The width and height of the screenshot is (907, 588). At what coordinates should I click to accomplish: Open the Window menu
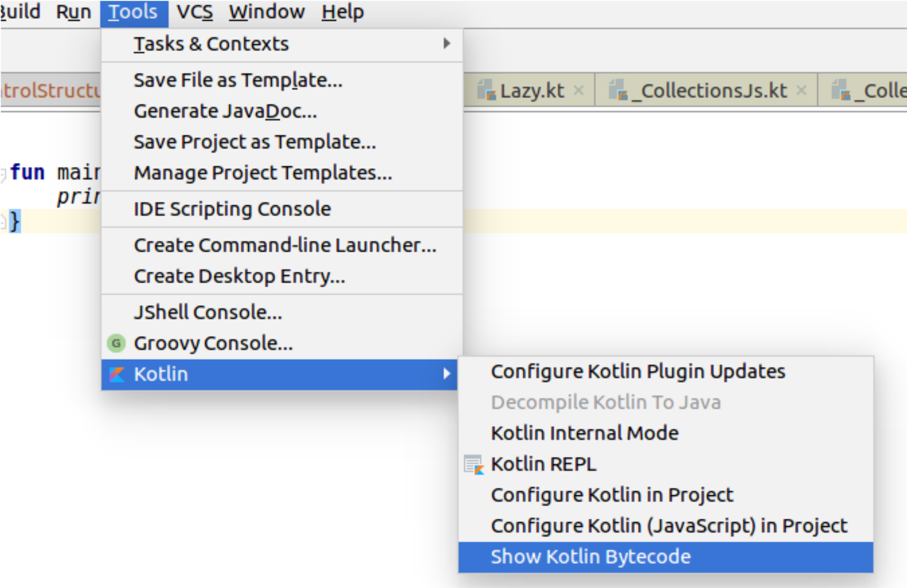click(x=266, y=12)
